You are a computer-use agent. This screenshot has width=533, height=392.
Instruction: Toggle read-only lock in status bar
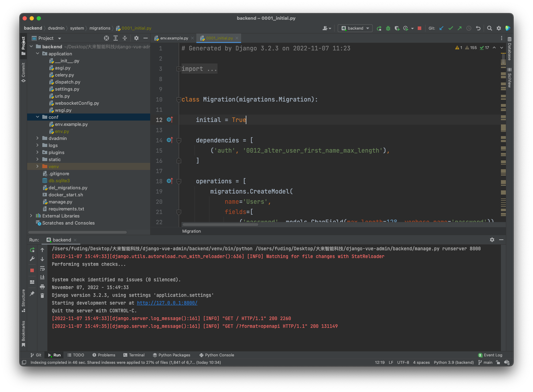click(498, 362)
